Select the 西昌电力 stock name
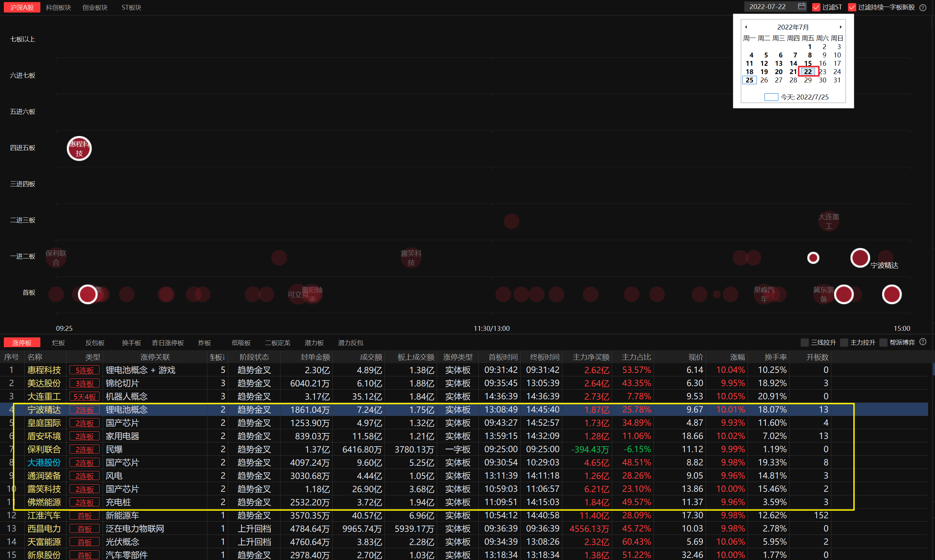 click(x=44, y=529)
